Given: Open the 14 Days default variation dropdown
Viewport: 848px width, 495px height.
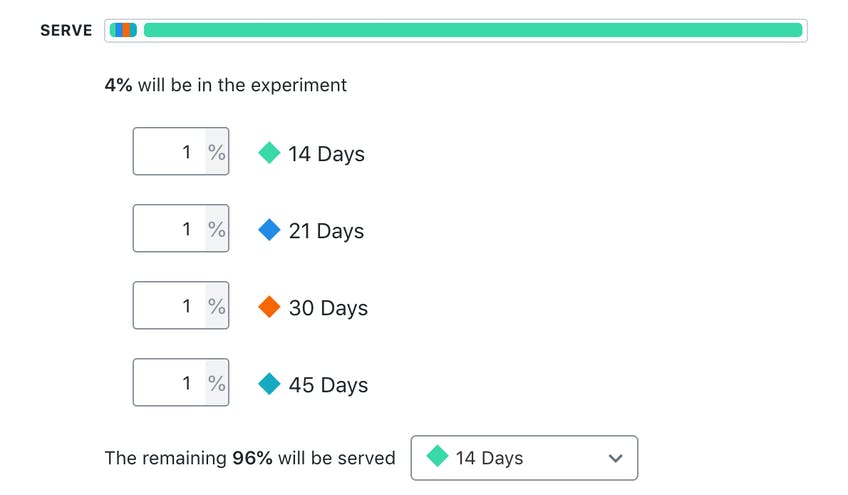Looking at the screenshot, I should [x=523, y=458].
